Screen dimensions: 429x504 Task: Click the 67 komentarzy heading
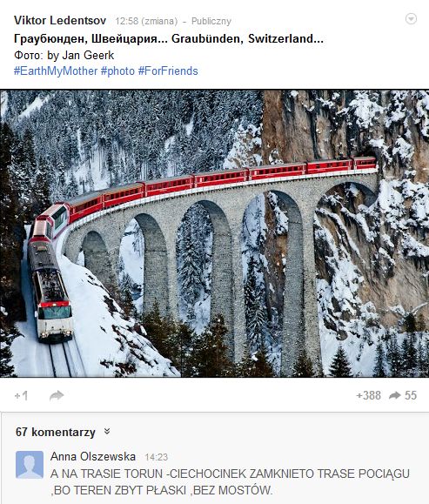click(x=56, y=432)
